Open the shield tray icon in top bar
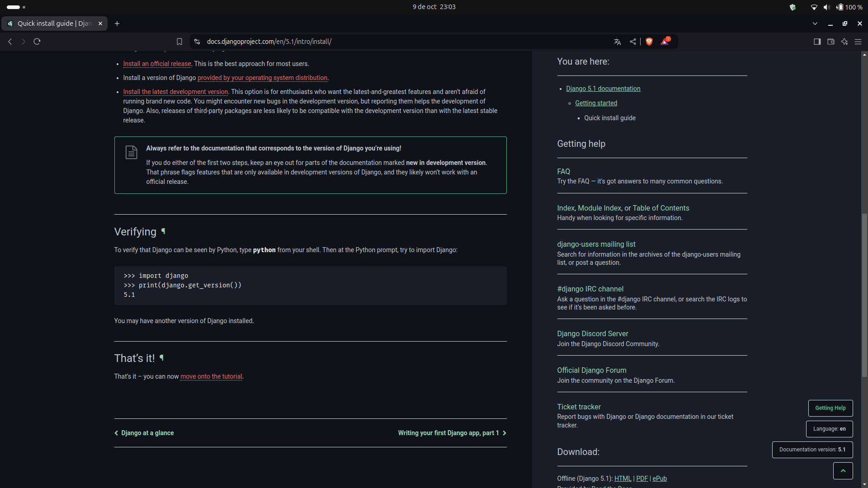Screen dimensions: 868x488 point(793,7)
